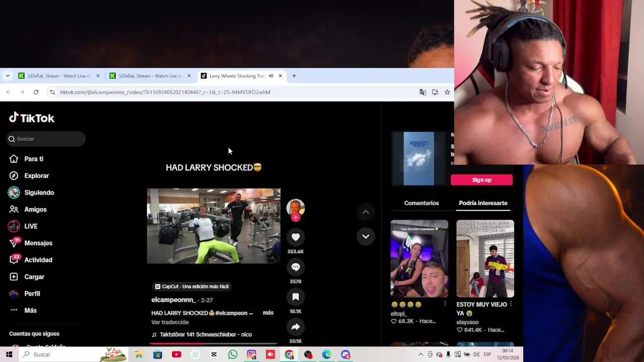Like the video with the heart icon

[295, 237]
